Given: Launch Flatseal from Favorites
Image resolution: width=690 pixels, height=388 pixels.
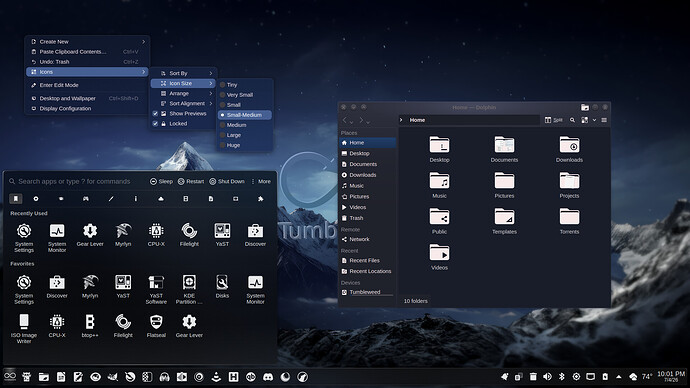Looking at the screenshot, I should coord(156,326).
